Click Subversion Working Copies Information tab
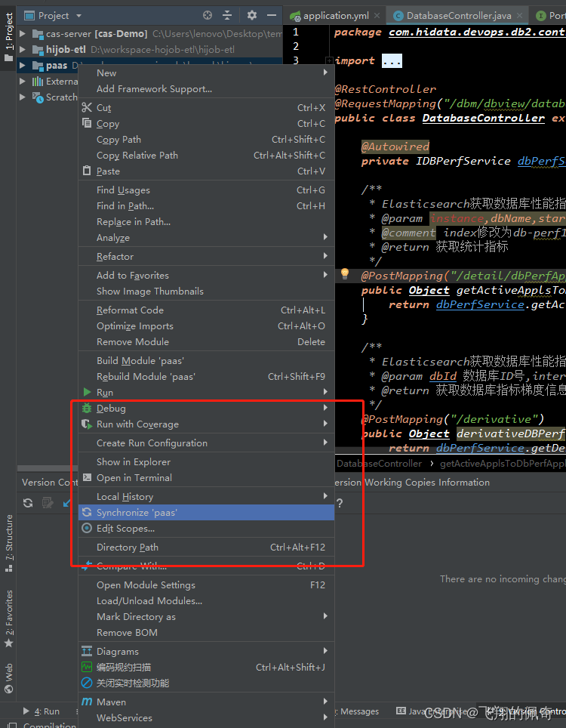This screenshot has width=566, height=728. (413, 483)
